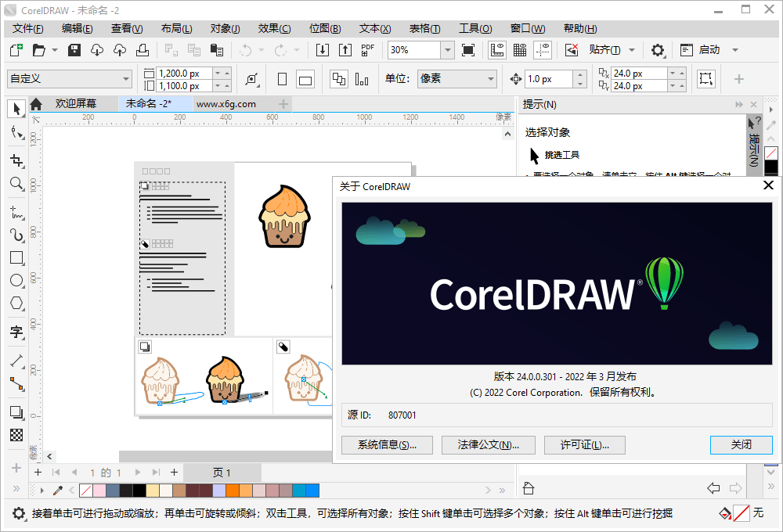This screenshot has width=783, height=532.
Task: Click the Export PDF icon
Action: [366, 49]
